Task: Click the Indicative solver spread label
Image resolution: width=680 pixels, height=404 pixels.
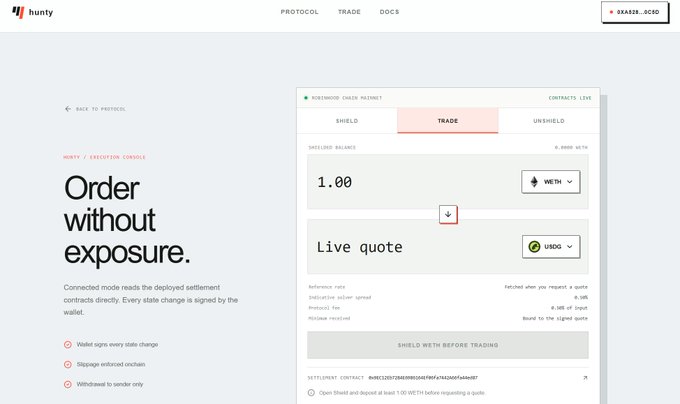Action: click(340, 297)
